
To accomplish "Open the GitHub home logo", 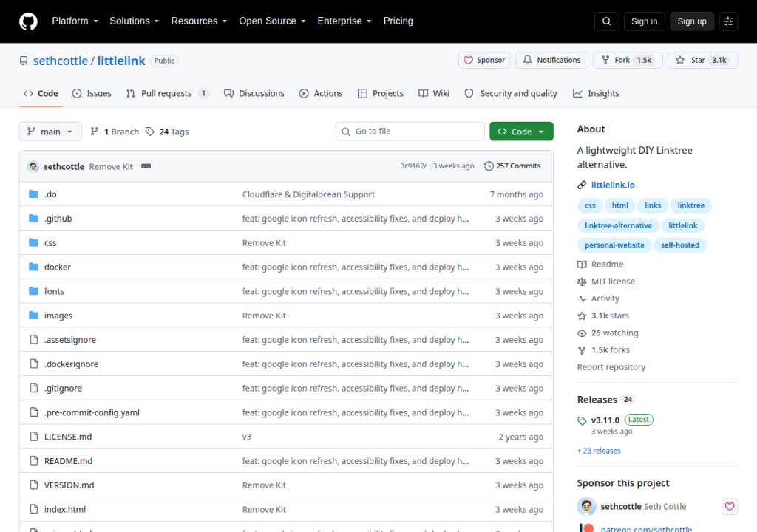I will point(29,21).
